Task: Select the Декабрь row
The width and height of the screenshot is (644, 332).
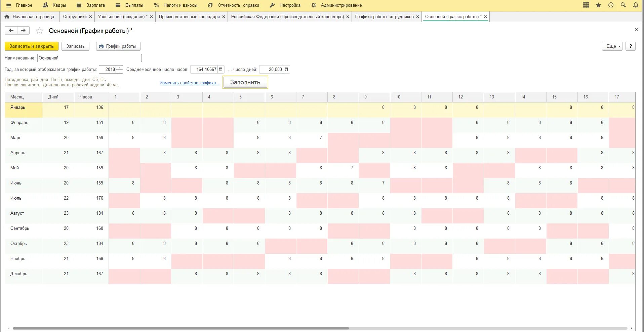Action: coord(320,276)
